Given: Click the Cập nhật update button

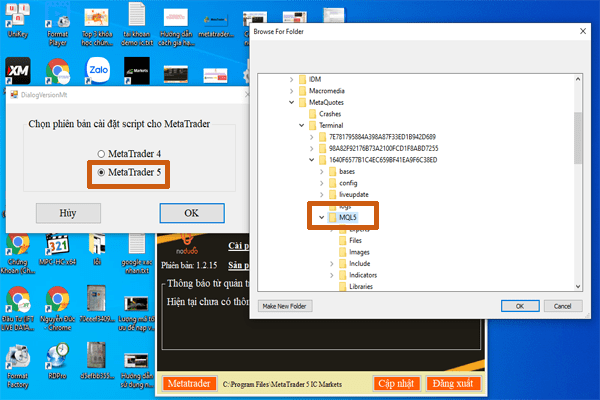Looking at the screenshot, I should click(x=396, y=384).
